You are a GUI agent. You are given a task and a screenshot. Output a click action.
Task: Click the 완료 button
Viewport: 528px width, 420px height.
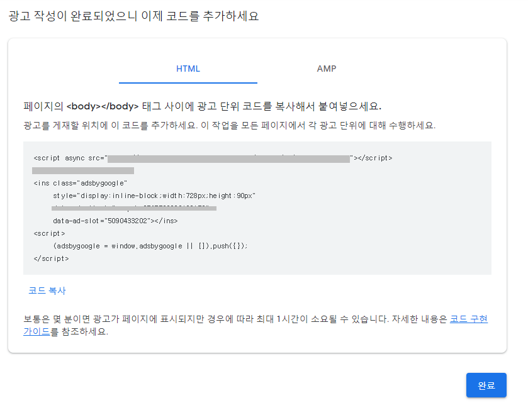(x=486, y=385)
